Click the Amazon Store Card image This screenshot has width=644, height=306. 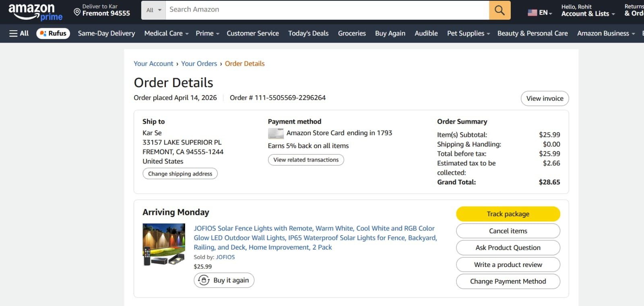point(276,133)
